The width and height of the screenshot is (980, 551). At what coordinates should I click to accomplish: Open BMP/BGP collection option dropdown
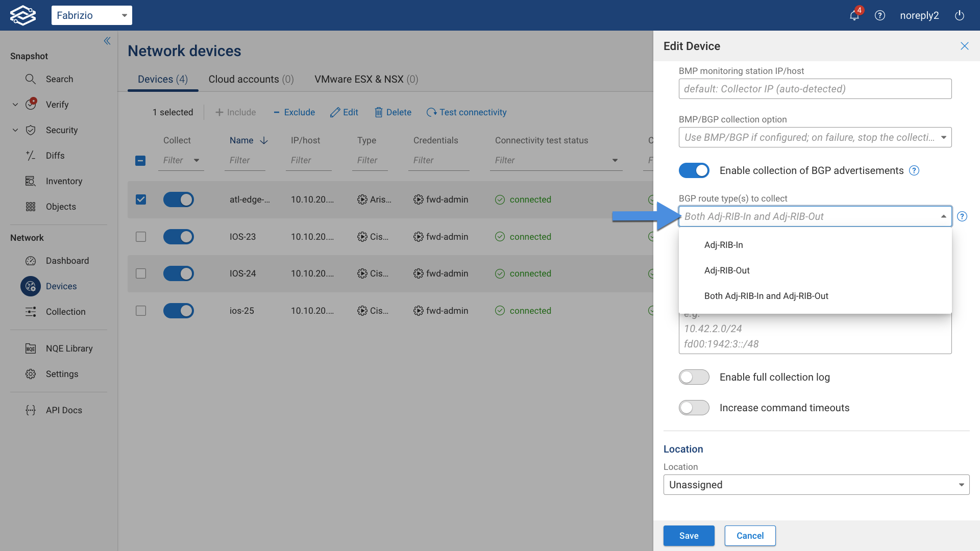[815, 137]
